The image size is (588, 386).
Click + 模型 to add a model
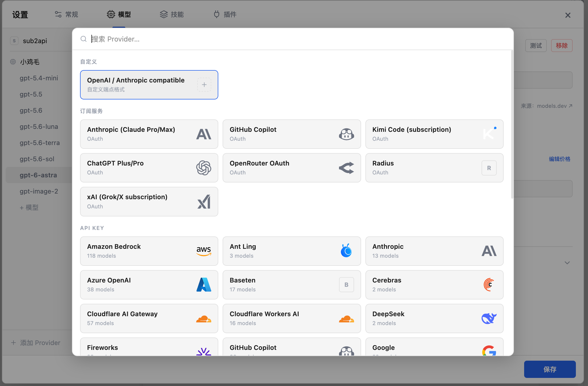[x=29, y=208]
